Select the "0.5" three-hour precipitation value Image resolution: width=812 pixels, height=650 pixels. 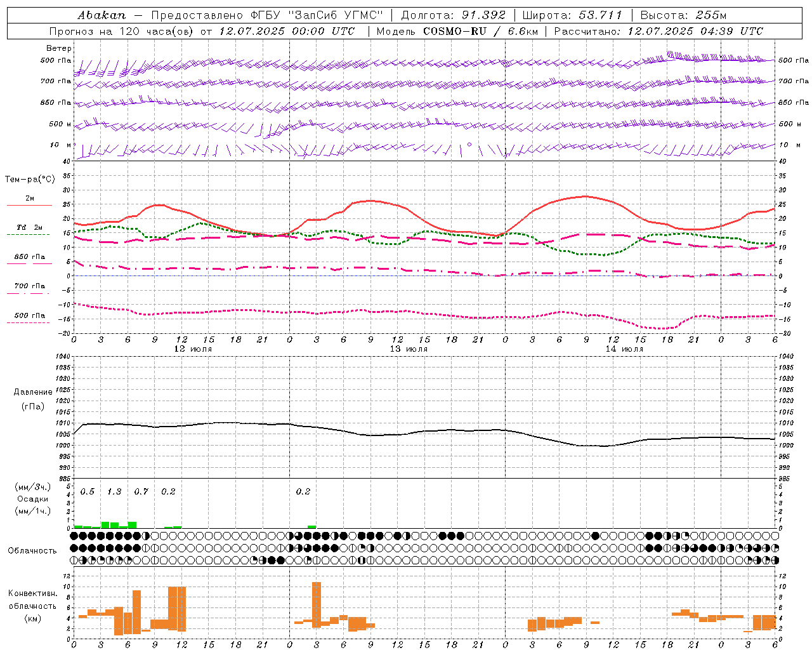[x=88, y=492]
